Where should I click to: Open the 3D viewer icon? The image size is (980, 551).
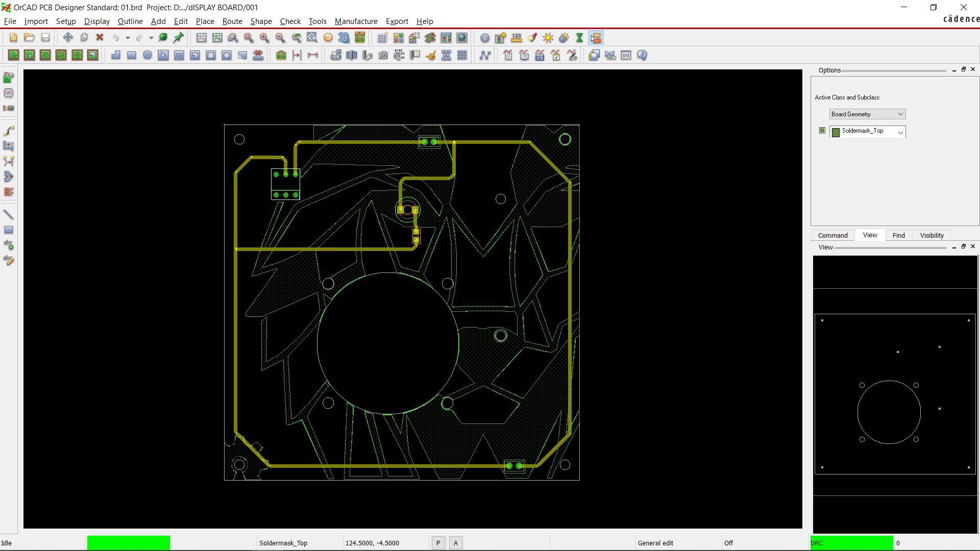[344, 38]
